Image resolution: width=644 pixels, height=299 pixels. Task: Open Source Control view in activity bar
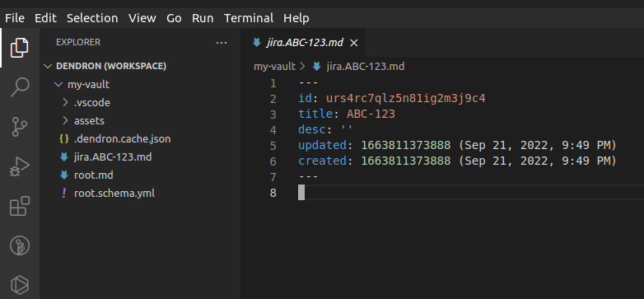coord(20,127)
